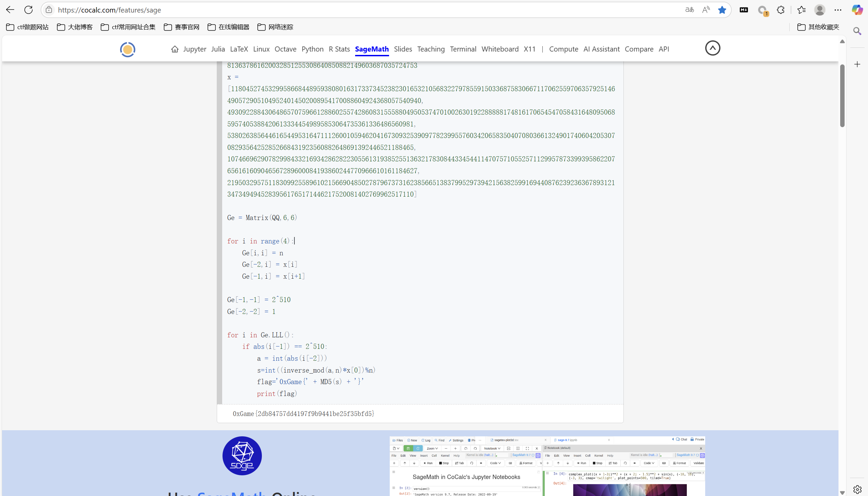868x496 pixels.
Task: Click the scrollbar down arrow
Action: [842, 493]
